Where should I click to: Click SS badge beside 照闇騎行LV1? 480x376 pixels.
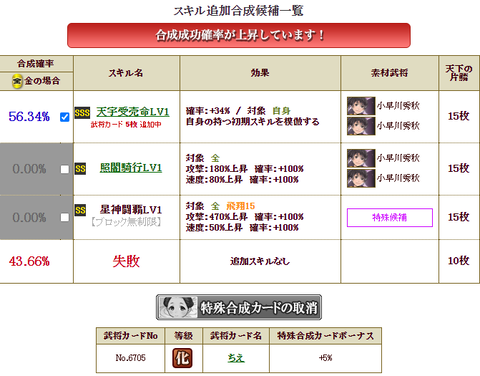[x=80, y=169]
